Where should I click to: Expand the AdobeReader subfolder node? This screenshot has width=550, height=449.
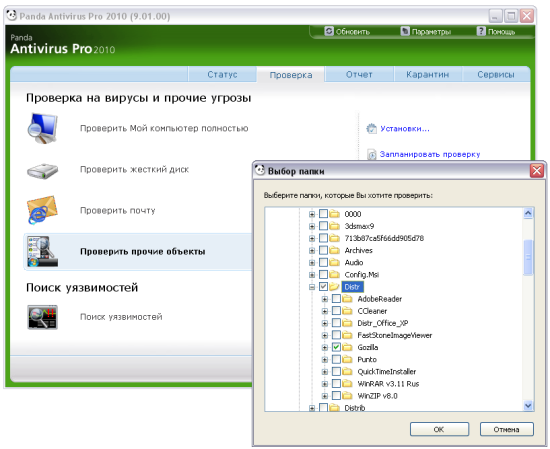[x=325, y=299]
